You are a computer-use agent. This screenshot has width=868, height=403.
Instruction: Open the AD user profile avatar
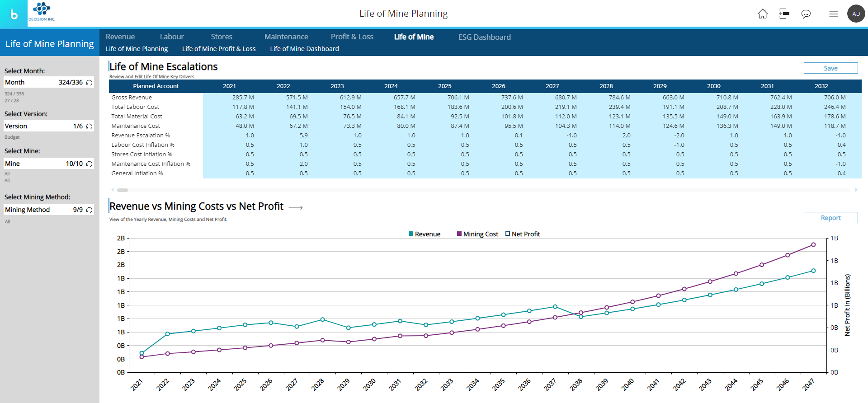[x=856, y=14]
